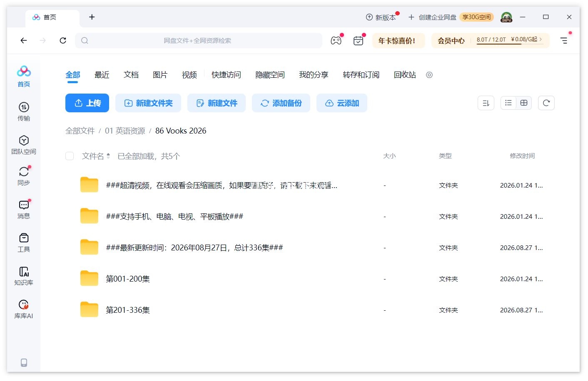Open the sort order icon

tap(486, 103)
